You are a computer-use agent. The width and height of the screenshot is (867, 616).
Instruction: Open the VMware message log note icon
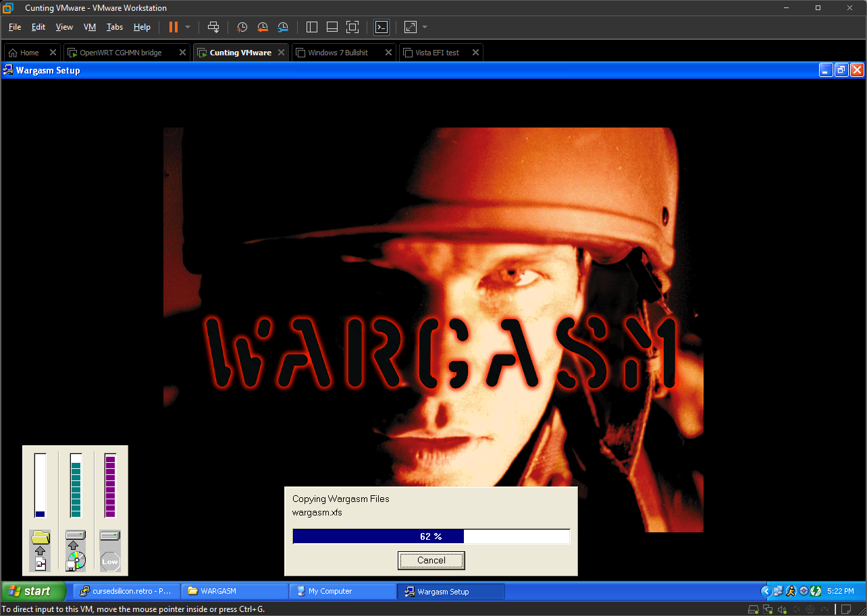[845, 609]
